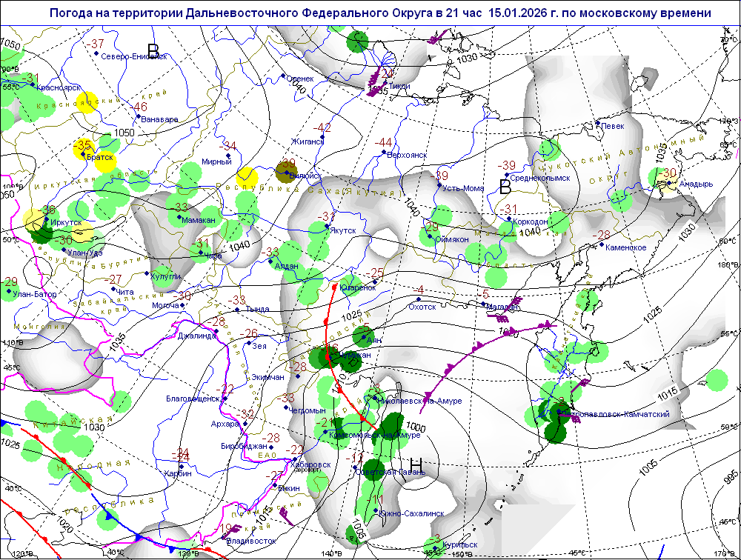Viewport: 741px width, 560px height.
Task: Select the Южно-Сахалинск label
Action: [411, 513]
